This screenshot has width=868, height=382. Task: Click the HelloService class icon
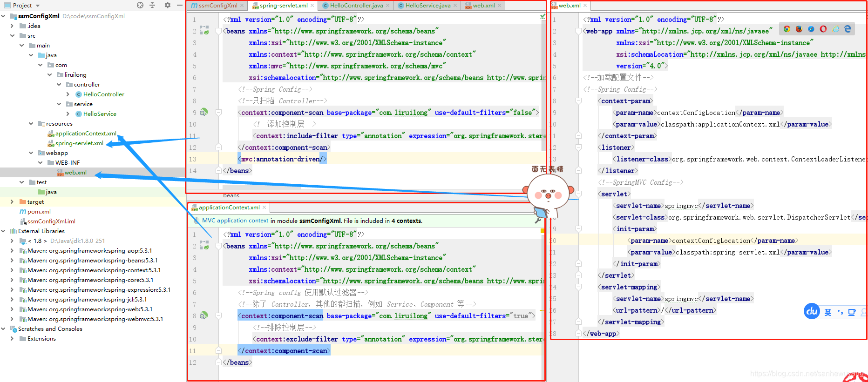click(x=79, y=114)
